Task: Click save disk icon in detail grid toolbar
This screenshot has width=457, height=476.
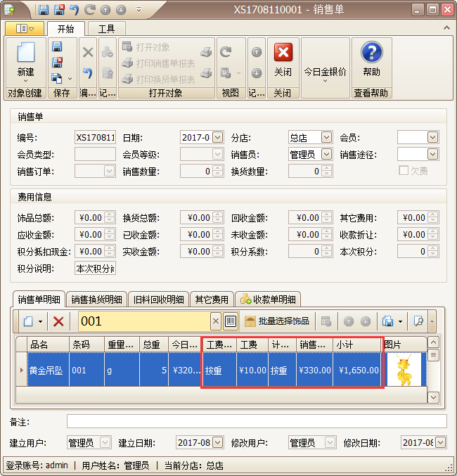Action: click(x=387, y=321)
